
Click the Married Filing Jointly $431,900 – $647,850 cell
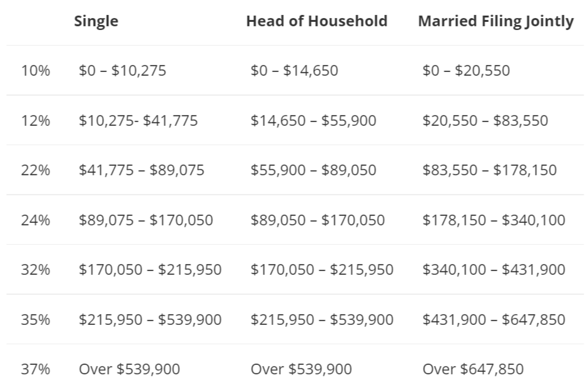click(494, 320)
